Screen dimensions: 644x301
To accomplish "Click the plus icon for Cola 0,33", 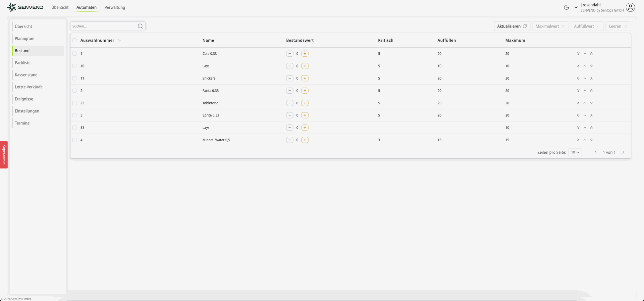I will click(x=305, y=54).
